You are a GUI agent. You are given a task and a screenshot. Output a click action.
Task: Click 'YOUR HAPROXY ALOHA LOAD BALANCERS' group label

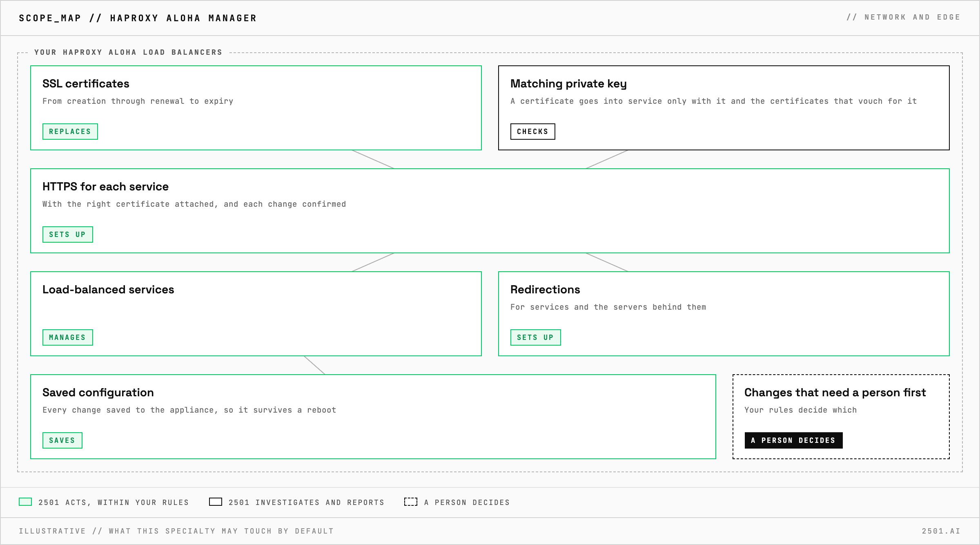click(x=128, y=52)
